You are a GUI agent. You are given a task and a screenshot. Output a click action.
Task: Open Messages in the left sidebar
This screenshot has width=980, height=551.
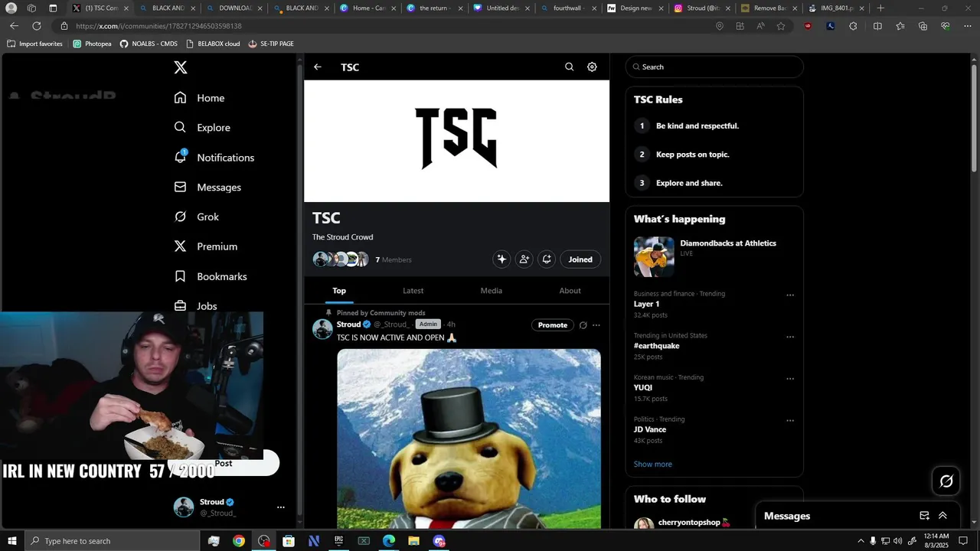[207, 187]
